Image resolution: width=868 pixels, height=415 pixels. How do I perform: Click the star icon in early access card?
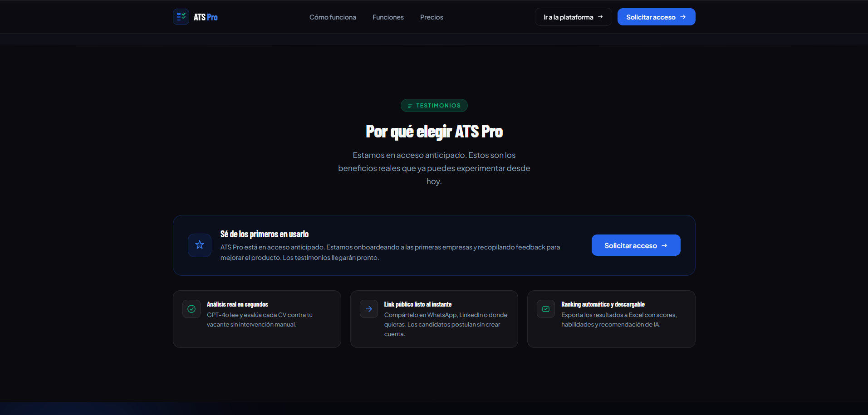(x=200, y=245)
